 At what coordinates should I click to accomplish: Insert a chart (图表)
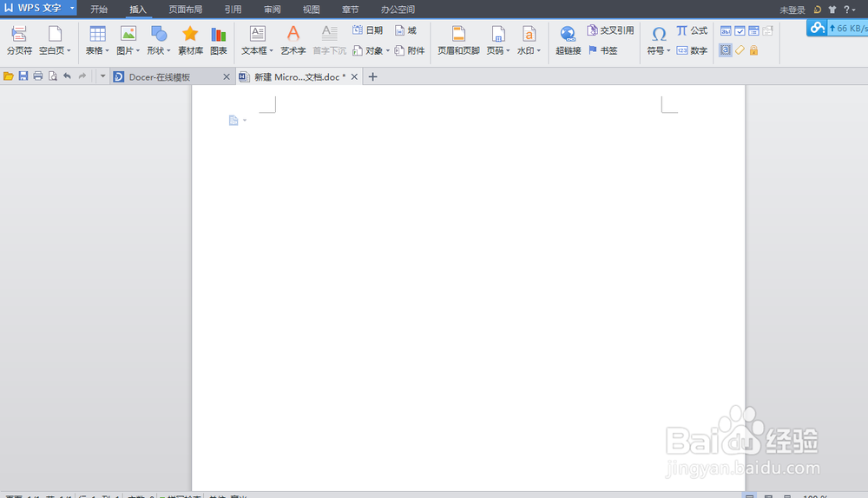pos(219,41)
